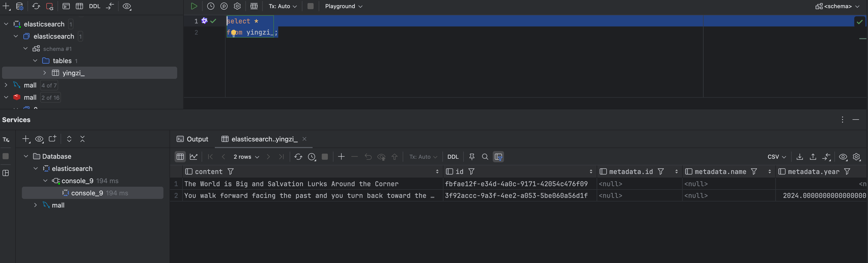Click the export data download icon
868x263 pixels.
tap(800, 157)
